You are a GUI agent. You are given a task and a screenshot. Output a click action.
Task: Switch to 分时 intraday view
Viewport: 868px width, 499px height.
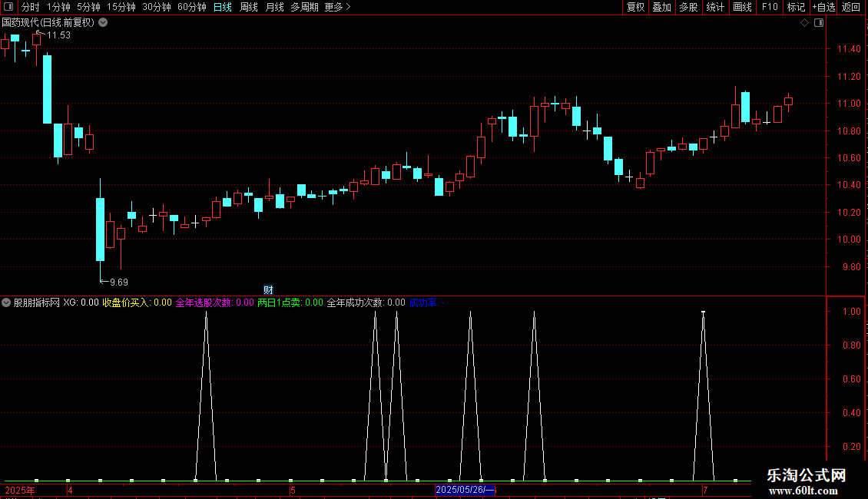(x=31, y=7)
